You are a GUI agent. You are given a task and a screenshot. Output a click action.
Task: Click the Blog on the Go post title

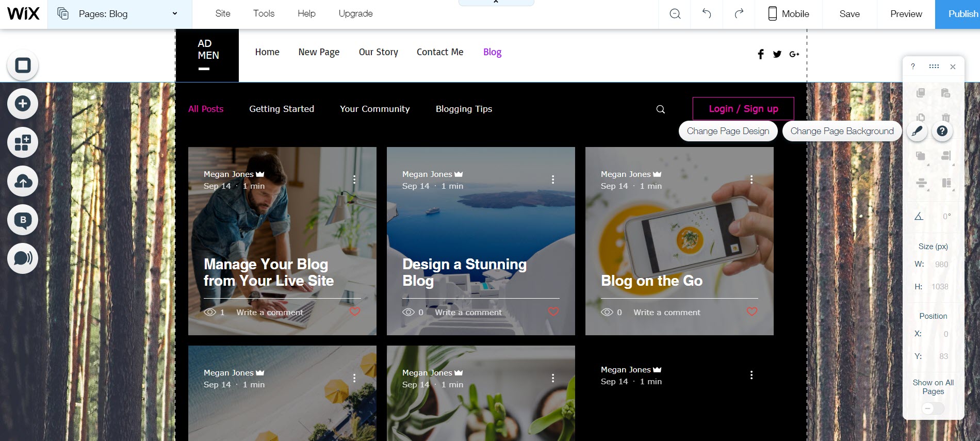pyautogui.click(x=651, y=281)
